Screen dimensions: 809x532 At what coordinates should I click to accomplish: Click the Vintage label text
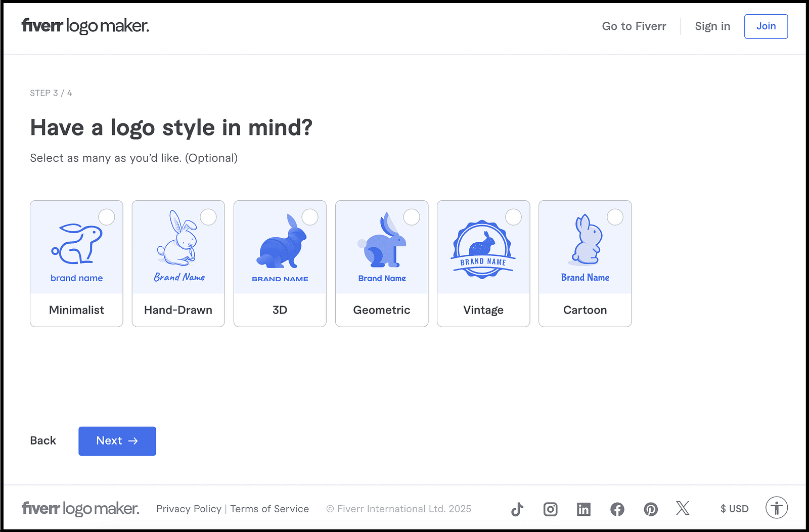tap(483, 310)
